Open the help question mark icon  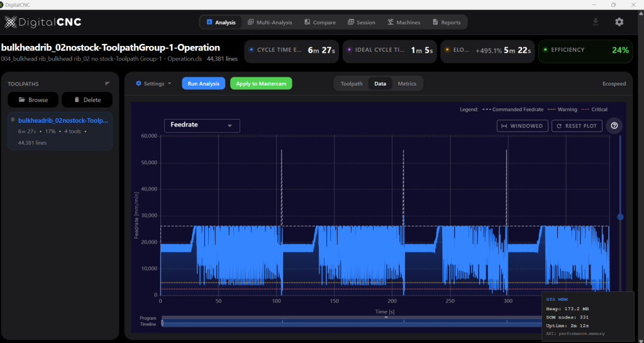pos(614,126)
